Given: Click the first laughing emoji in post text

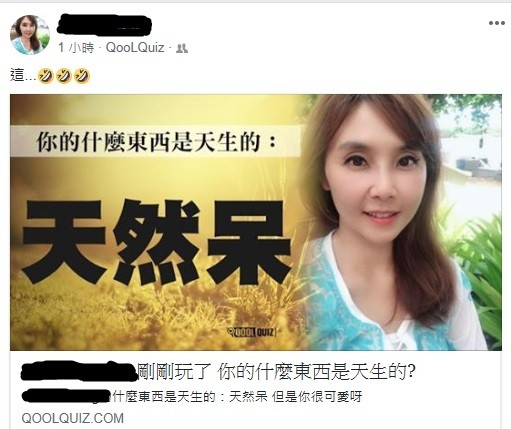Looking at the screenshot, I should click(x=46, y=76).
